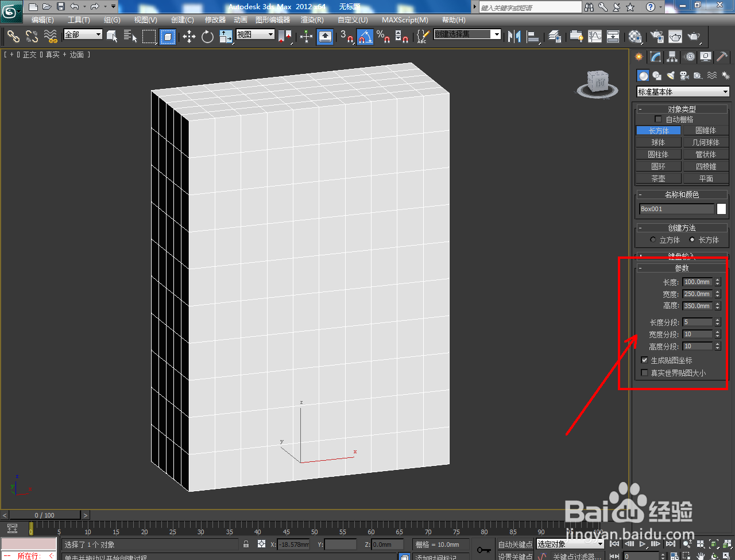
Task: Open the 编辑(E) menu
Action: click(42, 20)
